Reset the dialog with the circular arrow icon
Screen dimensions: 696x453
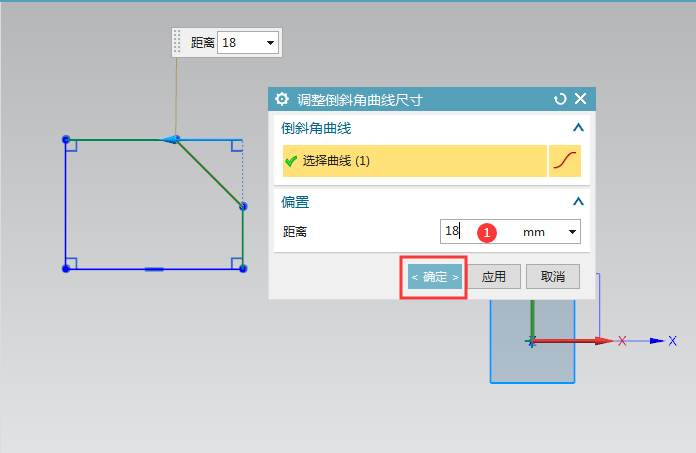pyautogui.click(x=560, y=99)
